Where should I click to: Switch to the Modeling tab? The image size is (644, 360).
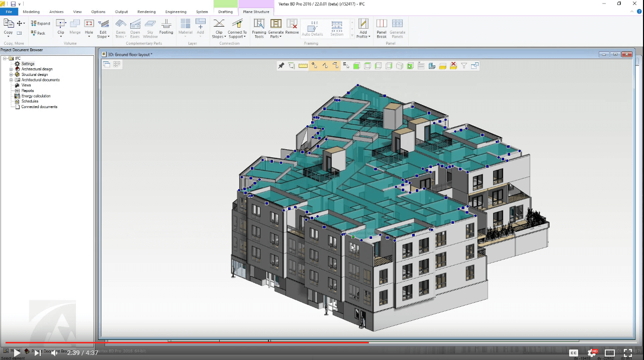[31, 12]
